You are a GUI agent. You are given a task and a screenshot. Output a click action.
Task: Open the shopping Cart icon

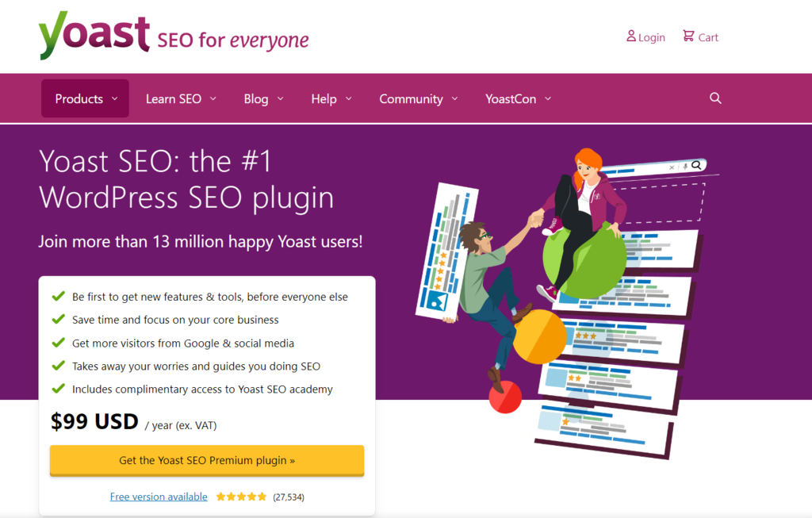point(688,36)
